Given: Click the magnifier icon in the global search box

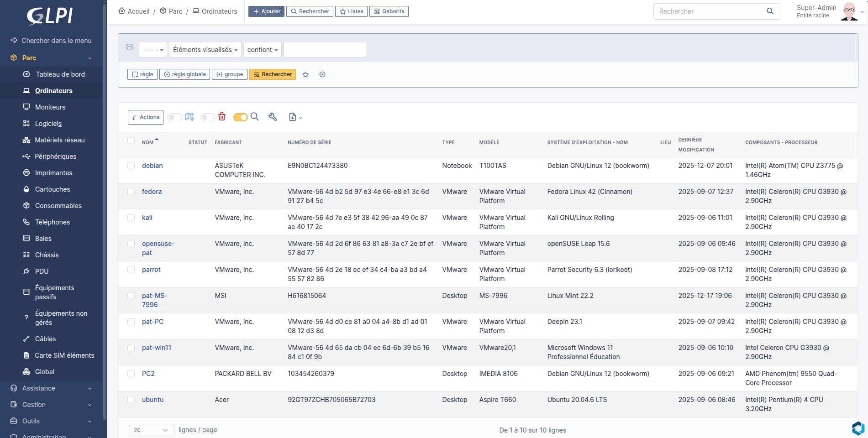Looking at the screenshot, I should (770, 11).
